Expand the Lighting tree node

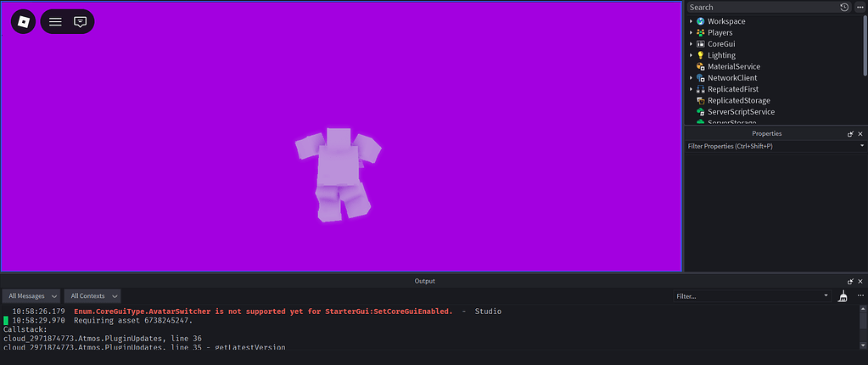pos(691,55)
